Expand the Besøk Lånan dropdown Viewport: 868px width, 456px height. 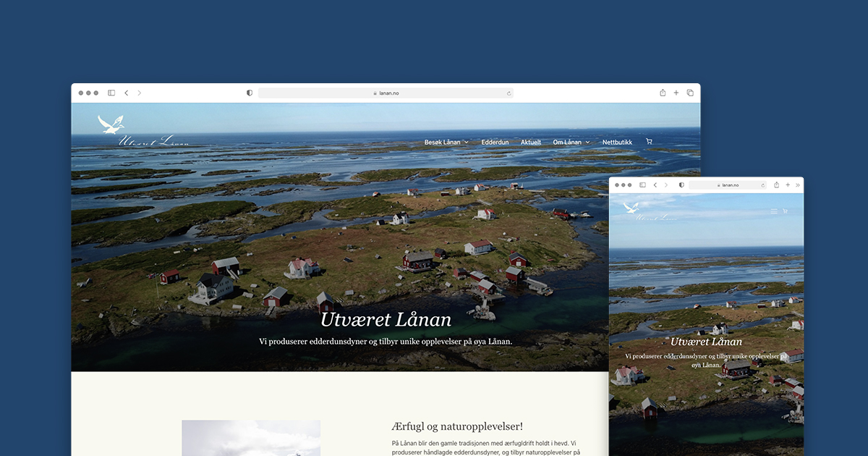(x=446, y=142)
